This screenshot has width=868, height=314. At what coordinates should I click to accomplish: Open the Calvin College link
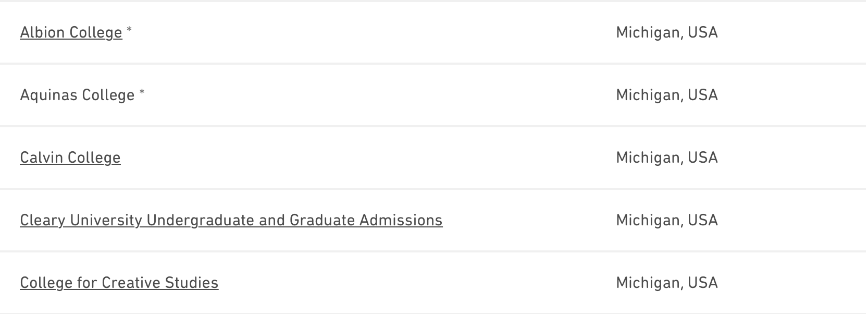click(70, 158)
